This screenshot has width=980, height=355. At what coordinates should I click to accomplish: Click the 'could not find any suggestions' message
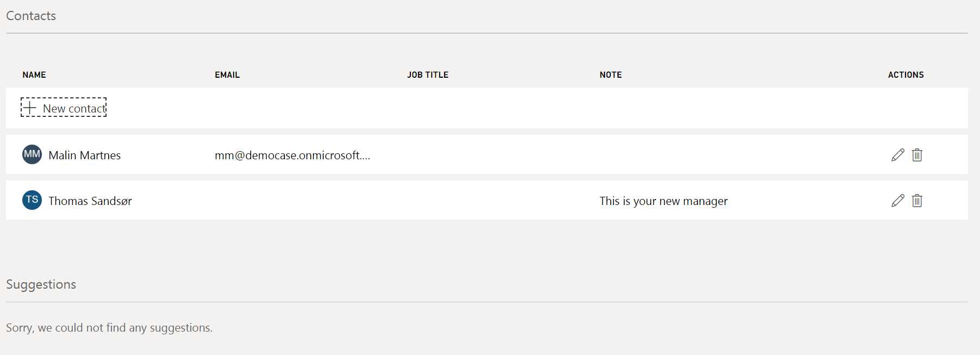click(109, 328)
